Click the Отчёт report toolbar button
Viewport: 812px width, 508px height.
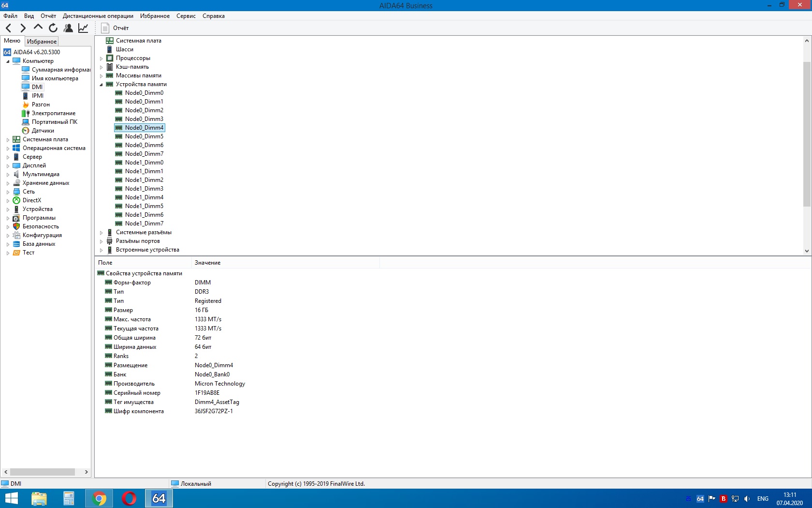click(x=115, y=28)
